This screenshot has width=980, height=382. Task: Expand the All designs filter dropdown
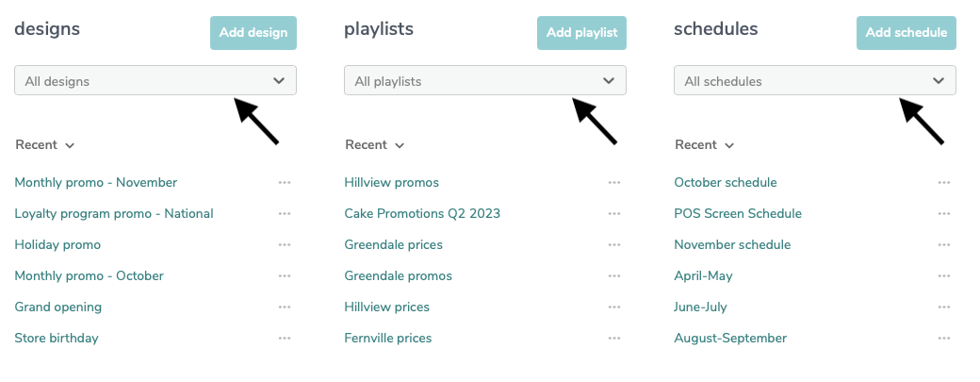pyautogui.click(x=155, y=81)
